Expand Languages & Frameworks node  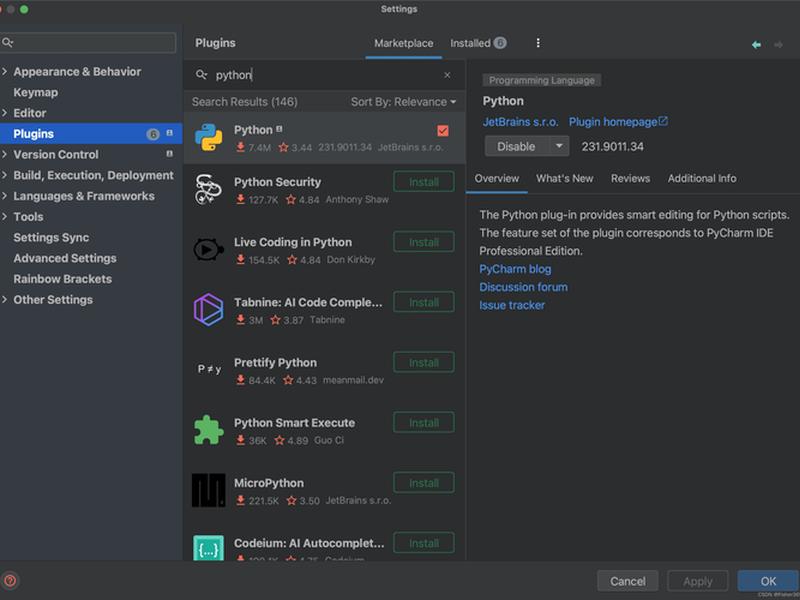coord(5,196)
